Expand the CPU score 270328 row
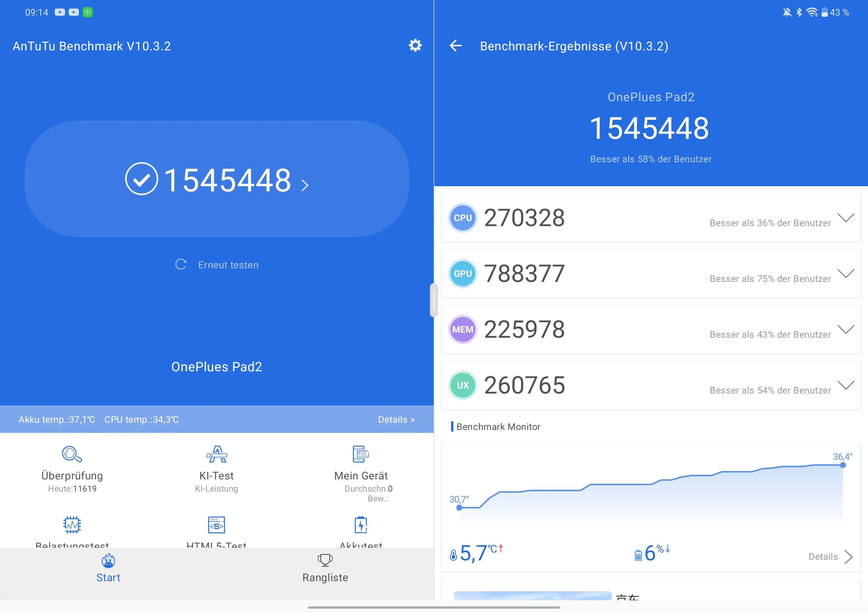 coord(846,218)
